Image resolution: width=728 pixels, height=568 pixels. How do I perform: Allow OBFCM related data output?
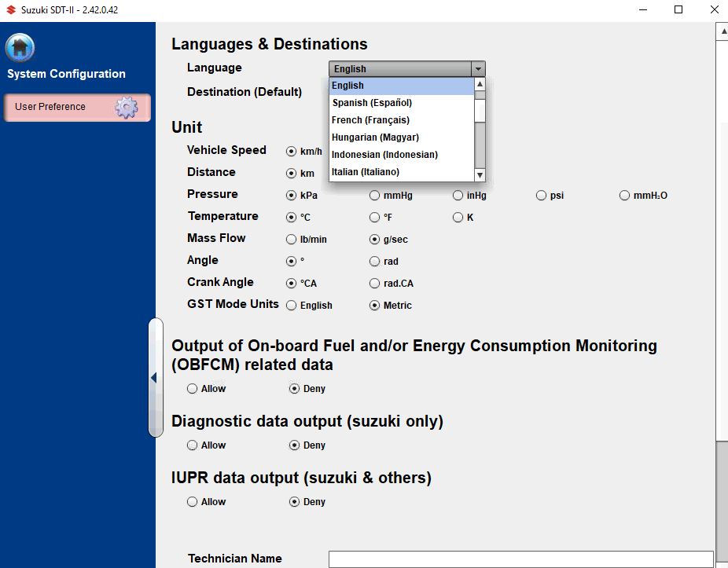pos(193,389)
